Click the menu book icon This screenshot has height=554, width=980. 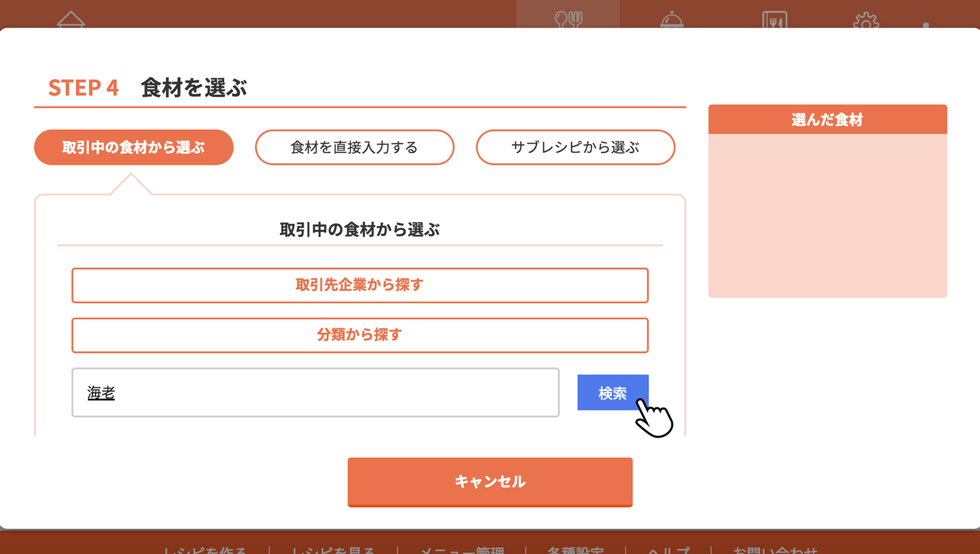coord(775,20)
